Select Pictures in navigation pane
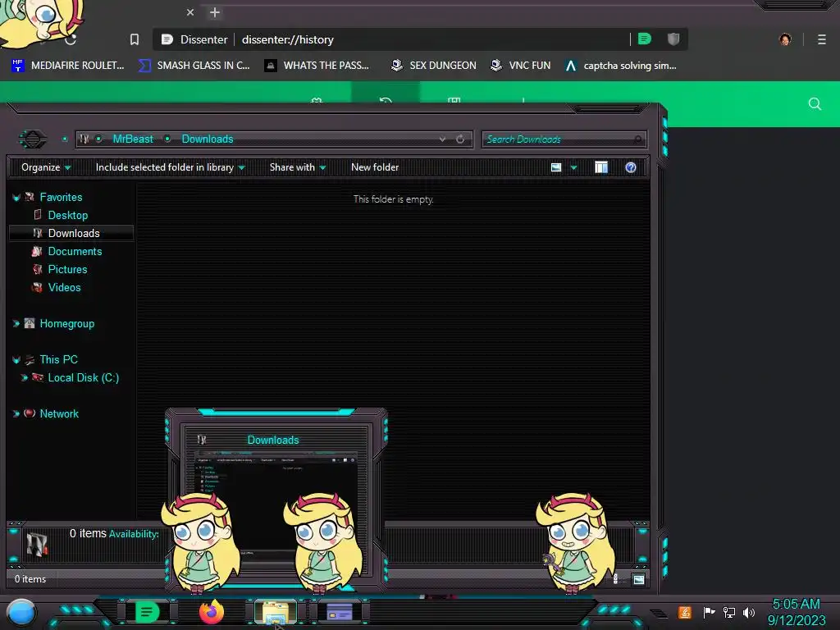Screen dimensions: 840x630 click(67, 269)
